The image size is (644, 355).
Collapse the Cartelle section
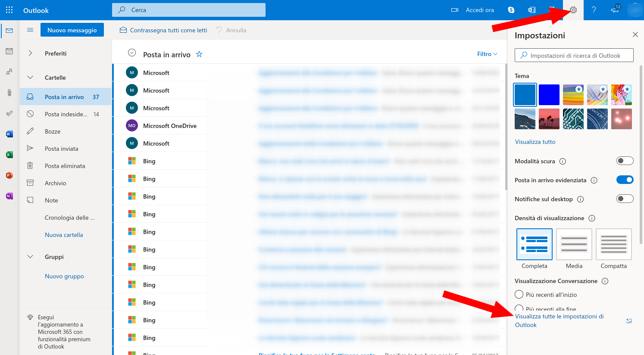pos(30,78)
